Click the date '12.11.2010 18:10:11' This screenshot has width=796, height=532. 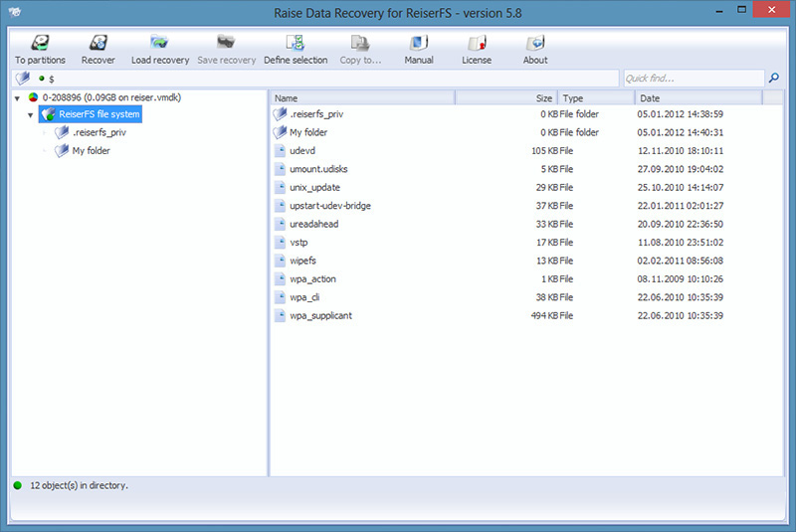681,150
